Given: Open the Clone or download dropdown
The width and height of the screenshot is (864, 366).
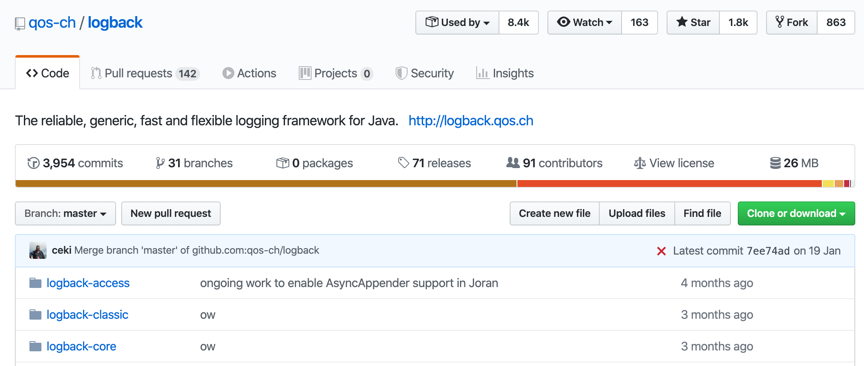Looking at the screenshot, I should [x=796, y=213].
